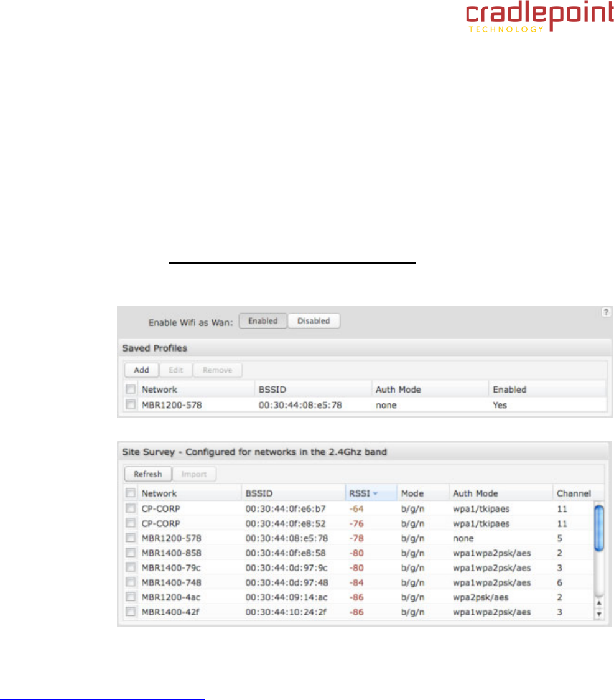Click the Cradlepoint Technology logo
The image size is (614, 700).
tap(539, 17)
